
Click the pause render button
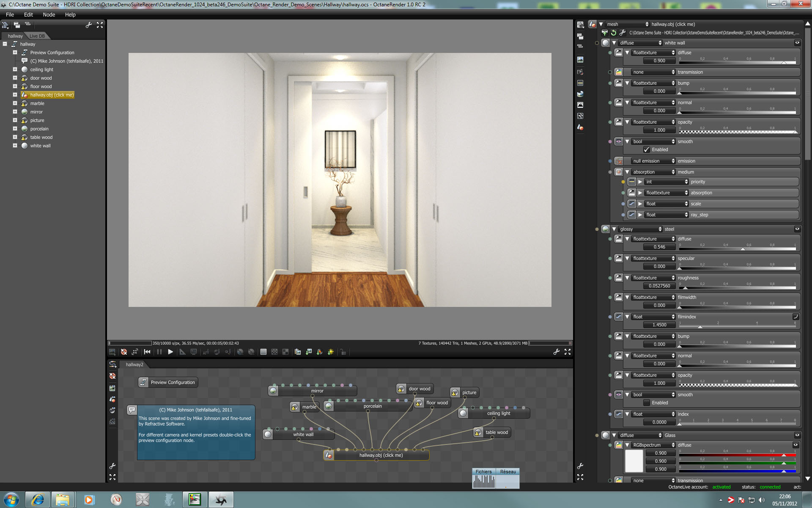point(159,352)
